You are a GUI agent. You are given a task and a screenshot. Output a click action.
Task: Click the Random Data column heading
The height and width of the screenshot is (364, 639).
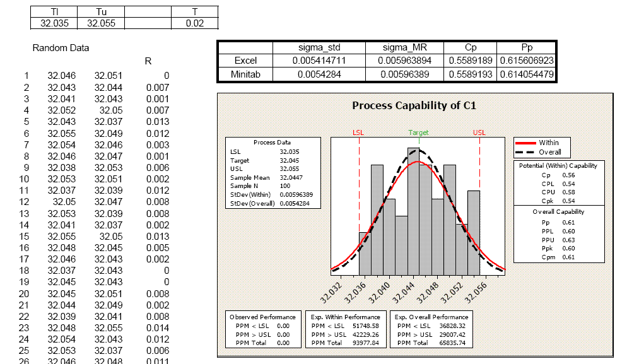pyautogui.click(x=61, y=48)
